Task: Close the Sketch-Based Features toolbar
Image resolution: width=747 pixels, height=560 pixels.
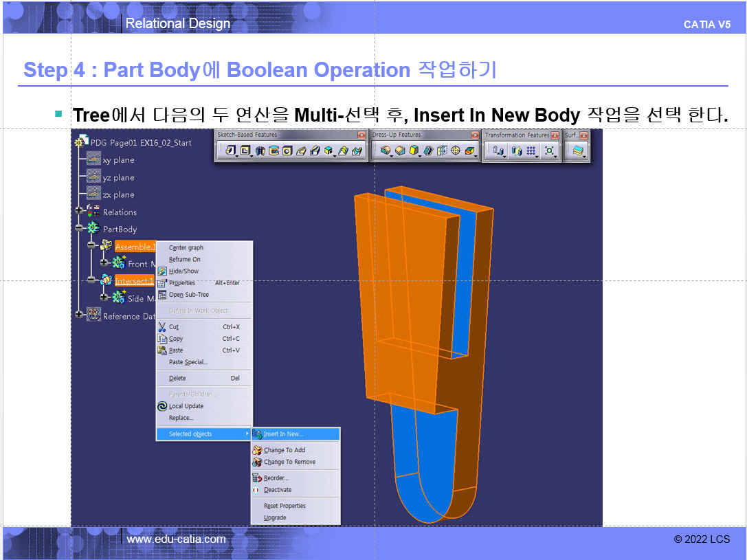Action: click(x=361, y=135)
